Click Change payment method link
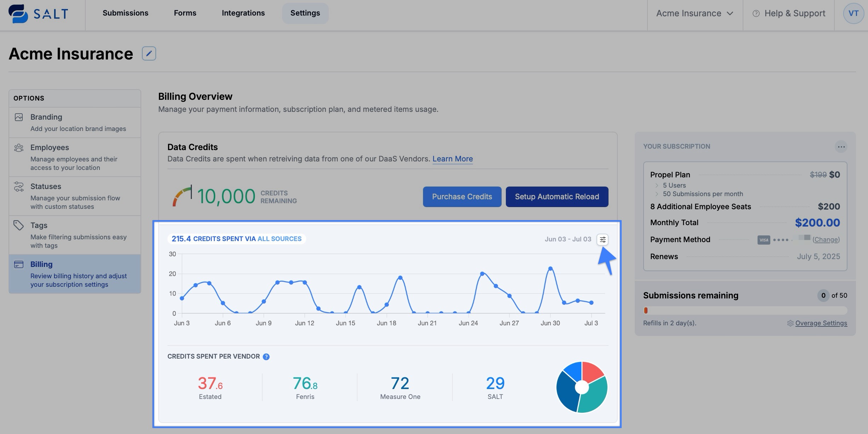Image resolution: width=868 pixels, height=434 pixels. (826, 240)
